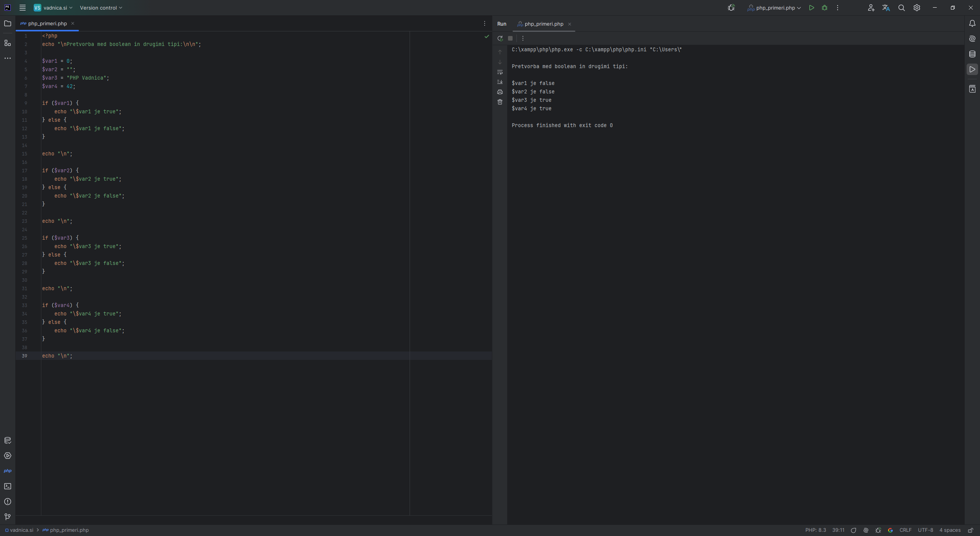980x536 pixels.
Task: Toggle Soft-Wrap in the run console
Action: click(x=500, y=72)
